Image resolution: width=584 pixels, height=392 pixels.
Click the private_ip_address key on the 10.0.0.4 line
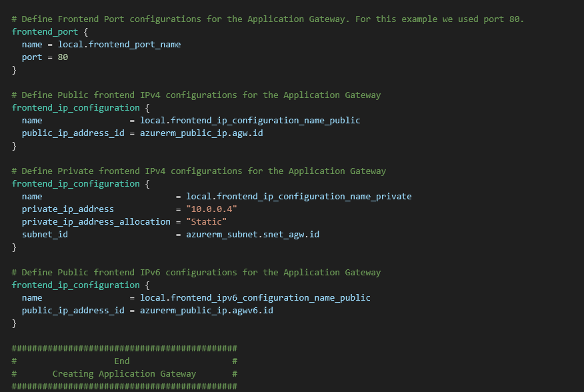click(67, 209)
